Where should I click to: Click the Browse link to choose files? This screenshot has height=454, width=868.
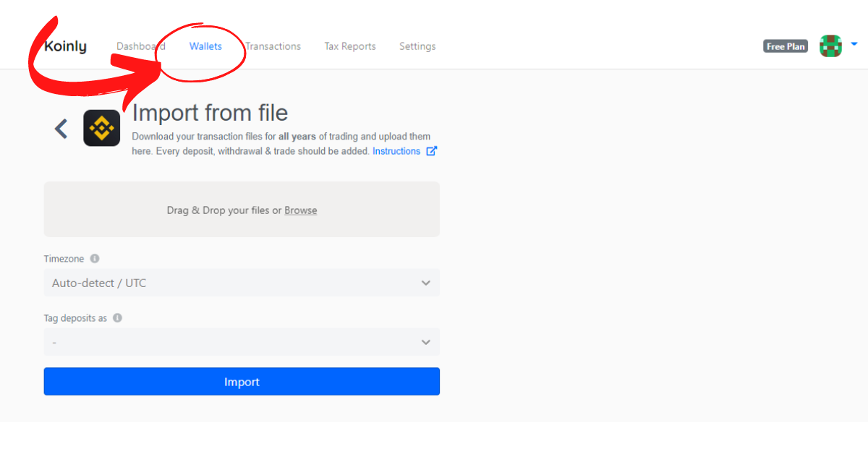(301, 210)
